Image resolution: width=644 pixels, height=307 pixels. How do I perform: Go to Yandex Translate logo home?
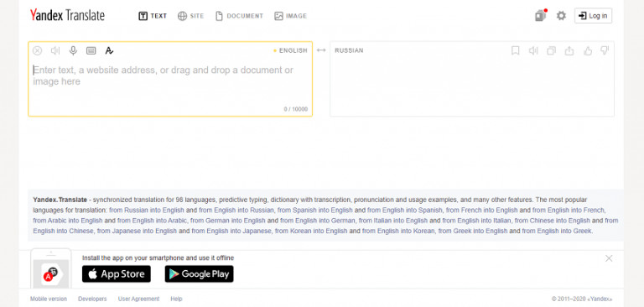click(67, 16)
